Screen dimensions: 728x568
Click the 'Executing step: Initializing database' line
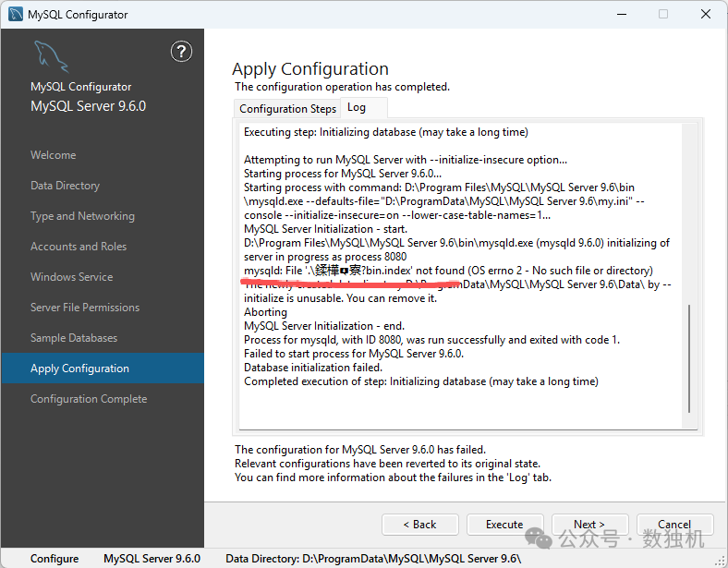pos(386,132)
